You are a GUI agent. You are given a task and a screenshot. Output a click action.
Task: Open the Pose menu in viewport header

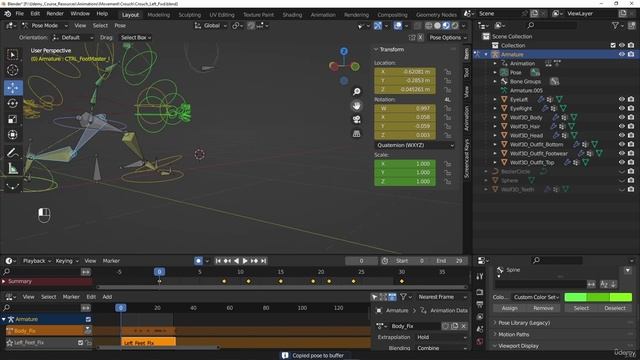(120, 25)
